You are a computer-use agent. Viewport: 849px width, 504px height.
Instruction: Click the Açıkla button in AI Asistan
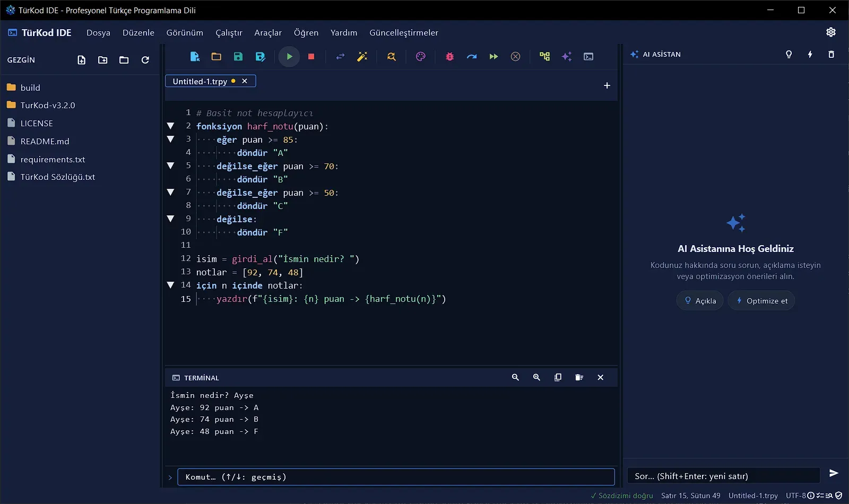click(x=700, y=301)
